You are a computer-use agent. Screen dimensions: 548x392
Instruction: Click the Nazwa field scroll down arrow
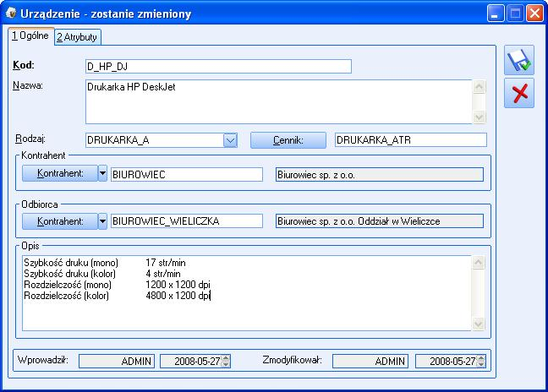click(x=479, y=117)
